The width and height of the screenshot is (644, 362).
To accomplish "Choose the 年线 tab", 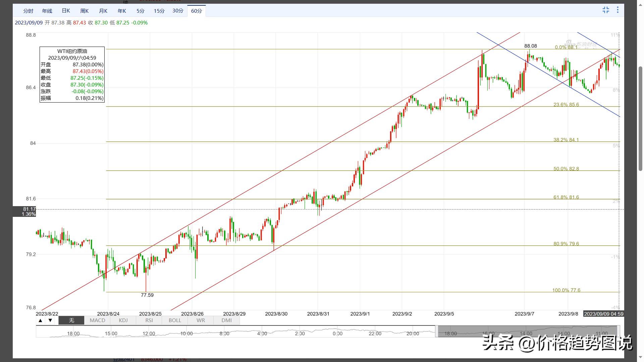I will 47,11.
